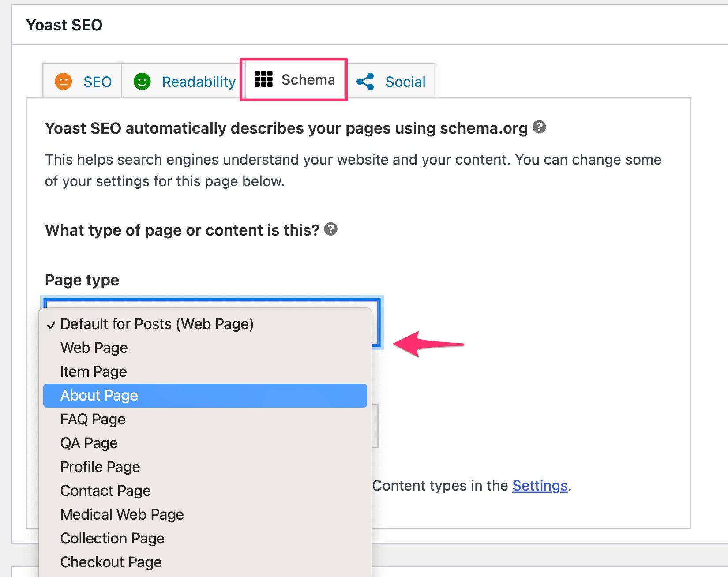
Task: Pick Medical Web Page option
Action: 205,515
